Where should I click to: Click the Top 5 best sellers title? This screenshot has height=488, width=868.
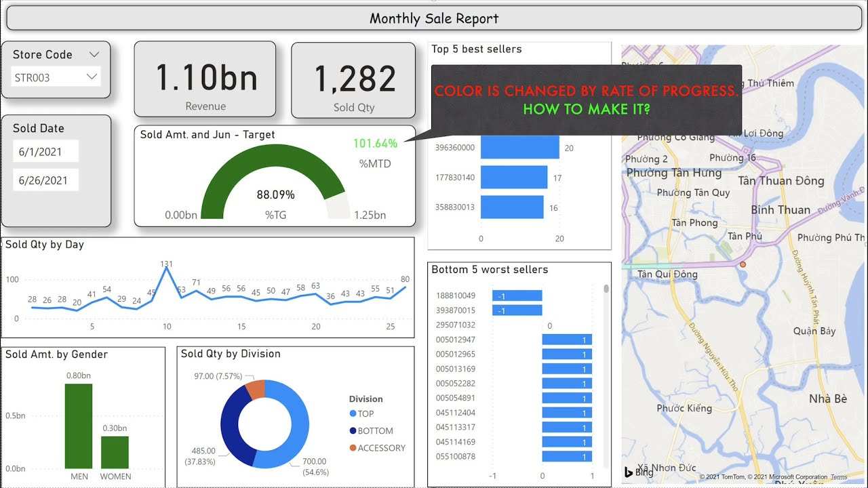point(477,49)
